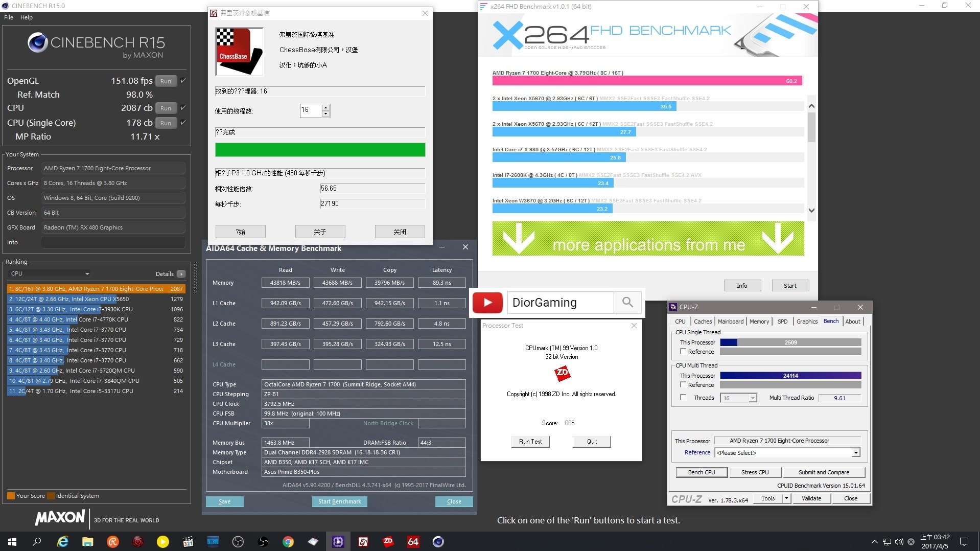
Task: Open OBS Studio taskbar icon
Action: coord(238,541)
